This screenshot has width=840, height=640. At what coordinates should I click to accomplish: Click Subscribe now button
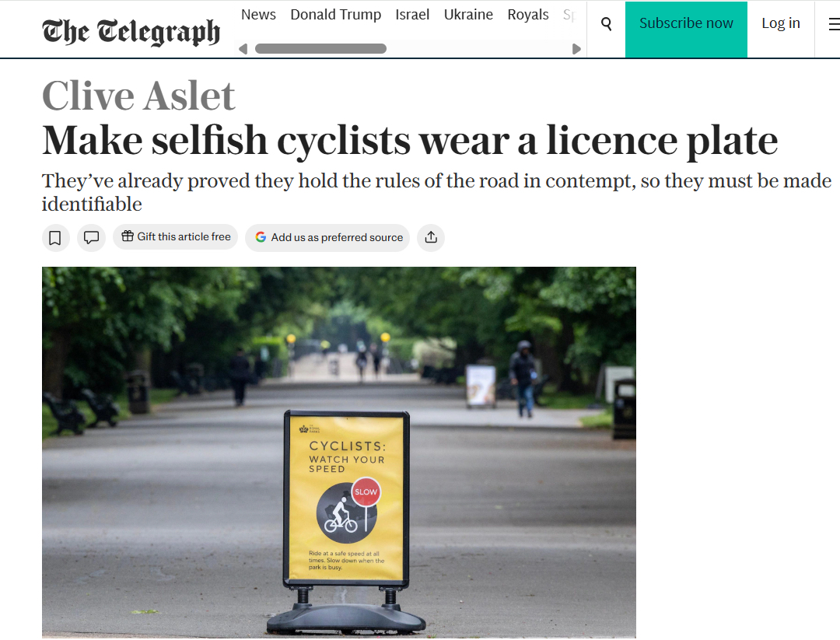pyautogui.click(x=686, y=24)
